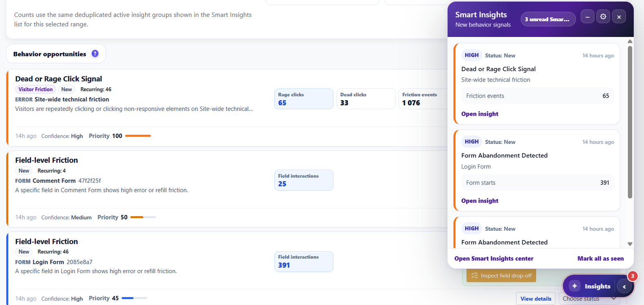Open Smart Insights settings gear

603,16
